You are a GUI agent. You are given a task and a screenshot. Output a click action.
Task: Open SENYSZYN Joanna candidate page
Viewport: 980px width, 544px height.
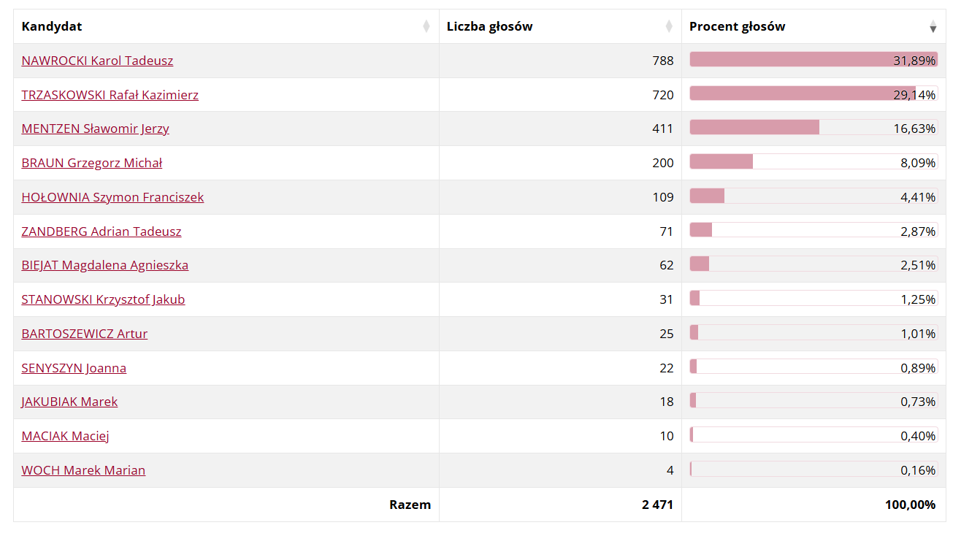(74, 368)
